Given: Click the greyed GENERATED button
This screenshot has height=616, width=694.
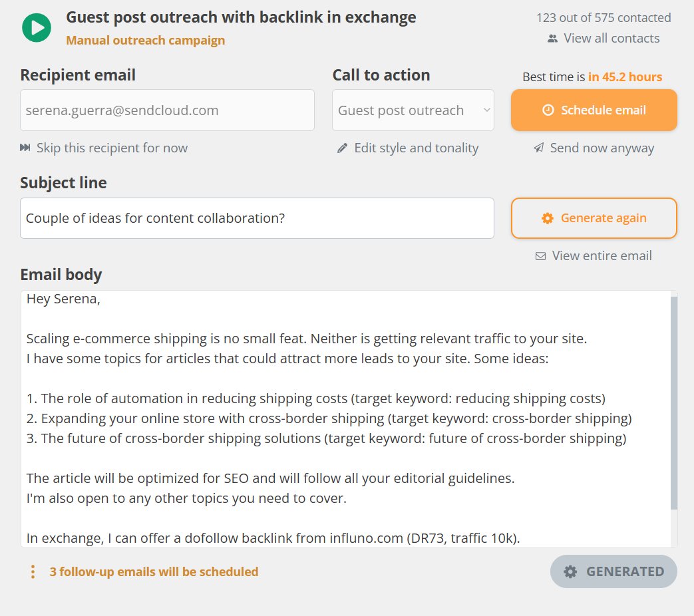Looking at the screenshot, I should click(x=613, y=572).
